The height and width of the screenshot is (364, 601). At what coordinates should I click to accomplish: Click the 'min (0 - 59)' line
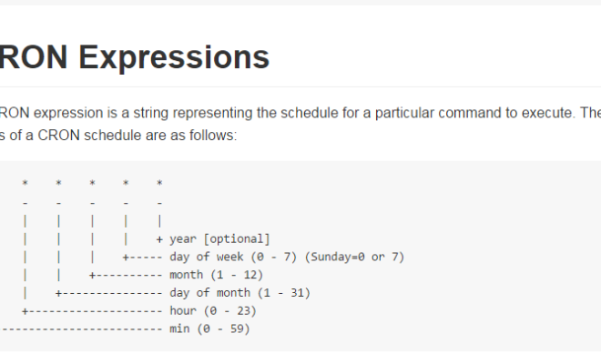pyautogui.click(x=209, y=329)
